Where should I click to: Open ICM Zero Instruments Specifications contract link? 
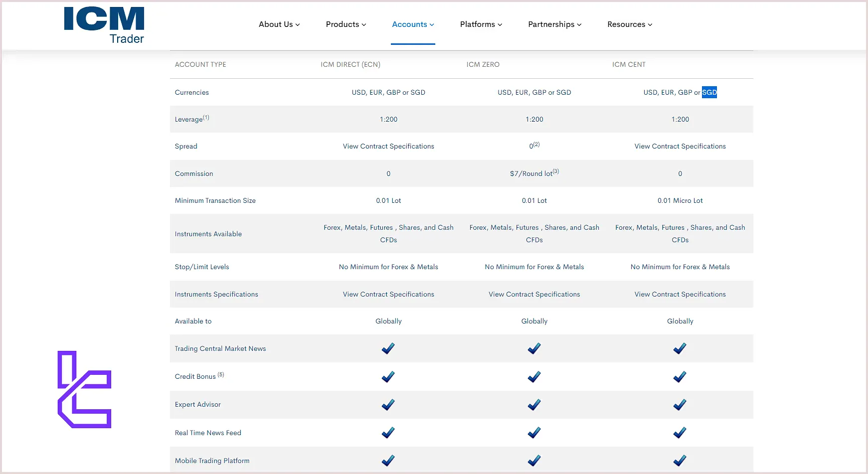[x=534, y=295]
